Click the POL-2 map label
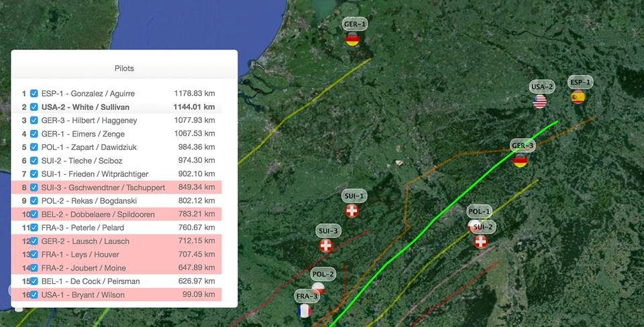This screenshot has width=644, height=327. [323, 274]
